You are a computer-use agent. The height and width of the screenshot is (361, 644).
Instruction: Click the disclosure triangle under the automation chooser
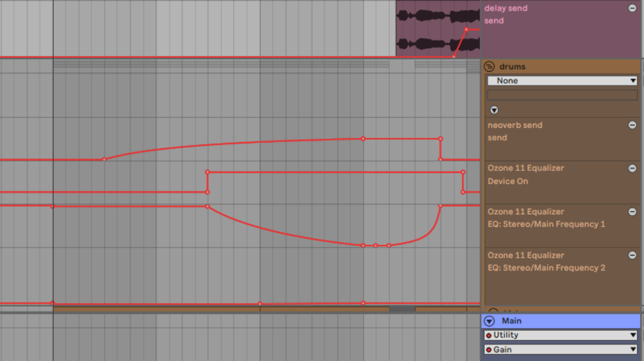click(x=493, y=109)
